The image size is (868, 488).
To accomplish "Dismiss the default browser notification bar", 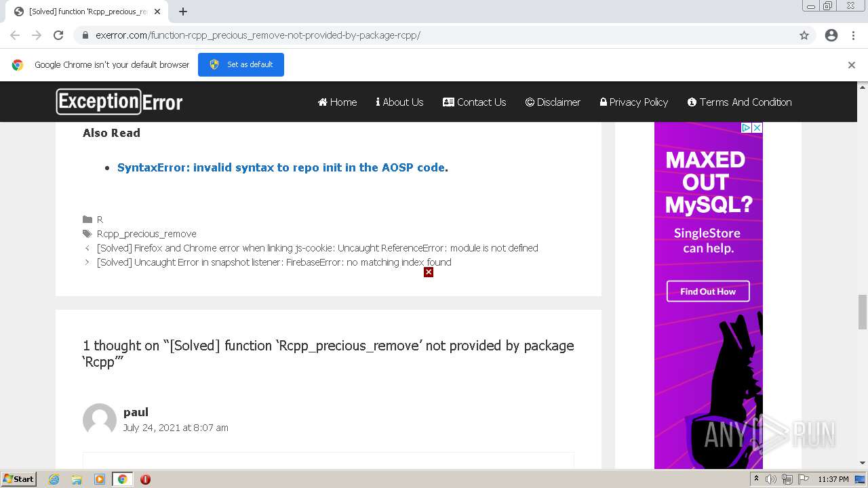I will [x=852, y=65].
